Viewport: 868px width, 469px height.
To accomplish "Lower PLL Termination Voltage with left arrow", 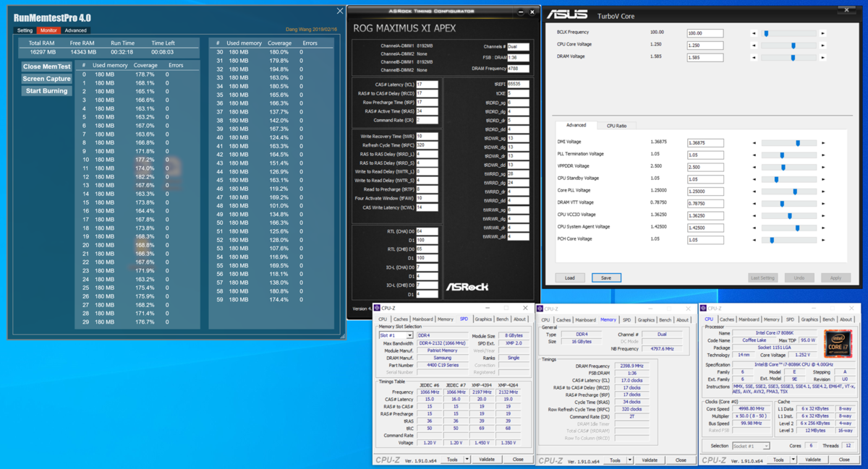I will (x=754, y=155).
